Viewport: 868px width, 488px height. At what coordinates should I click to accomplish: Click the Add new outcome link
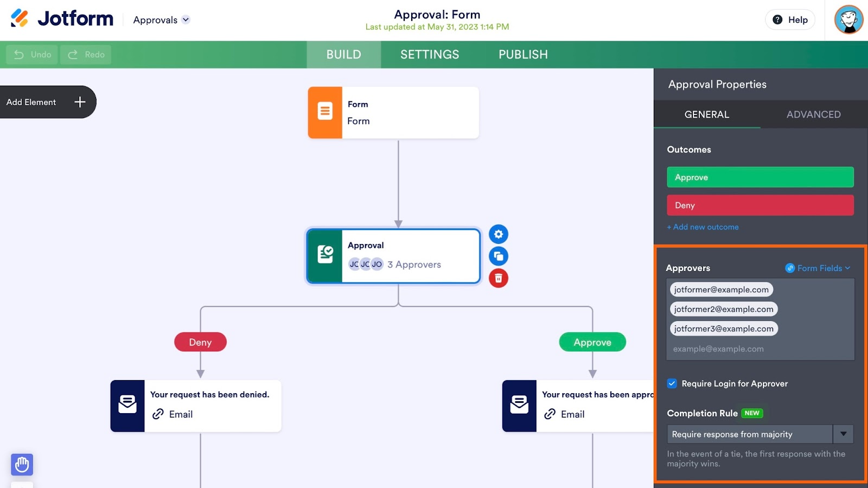[703, 227]
